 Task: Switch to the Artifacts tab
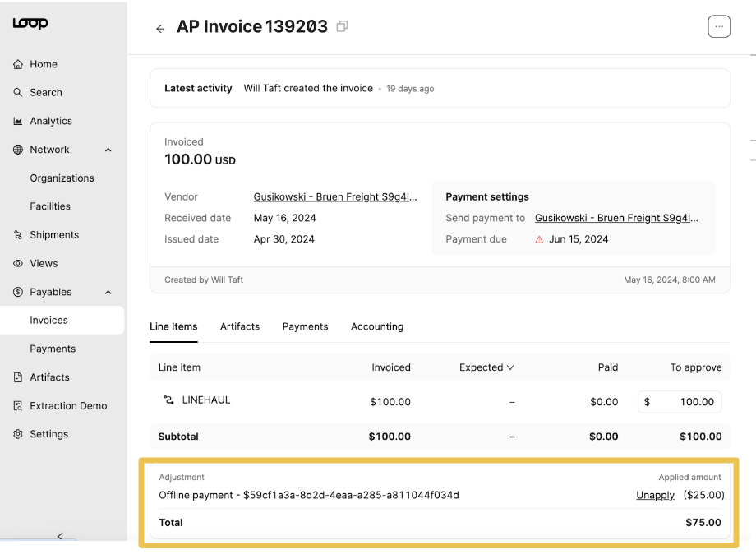coord(240,326)
